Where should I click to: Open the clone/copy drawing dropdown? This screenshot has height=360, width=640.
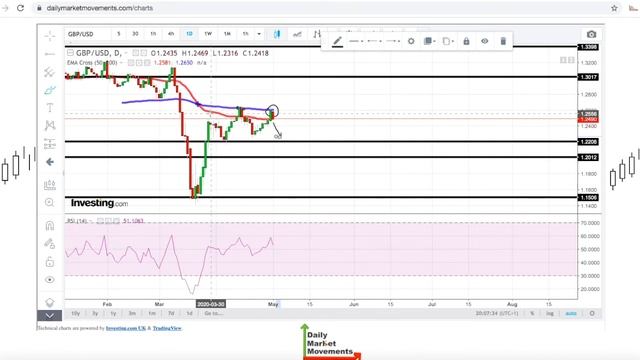click(x=448, y=41)
